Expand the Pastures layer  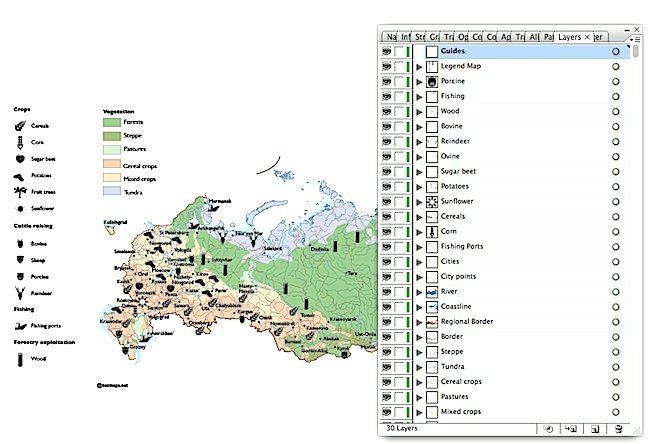[419, 397]
